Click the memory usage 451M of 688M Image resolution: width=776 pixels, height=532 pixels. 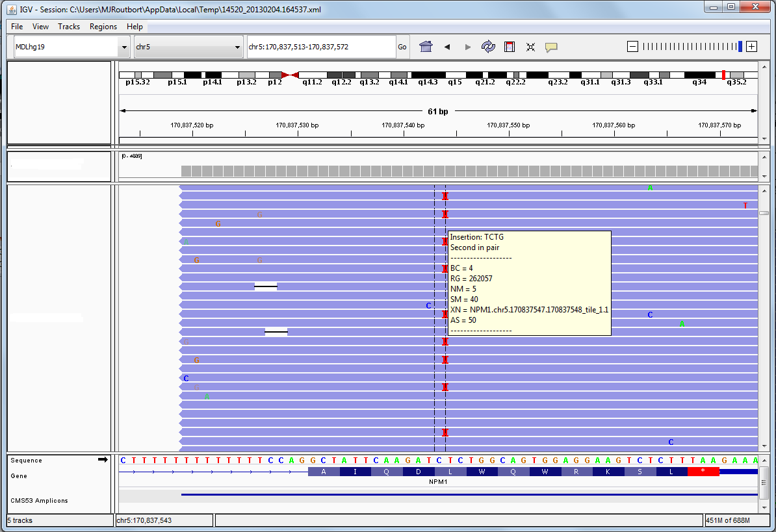point(728,520)
